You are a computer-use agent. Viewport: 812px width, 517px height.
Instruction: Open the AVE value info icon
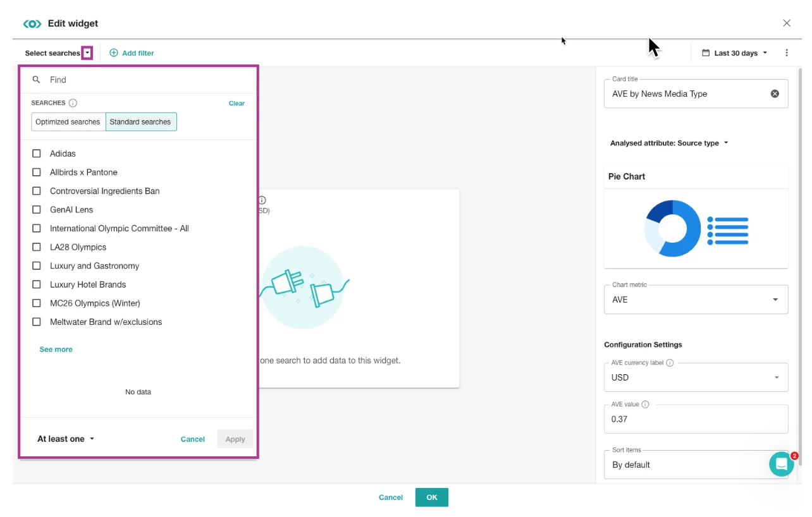[646, 404]
